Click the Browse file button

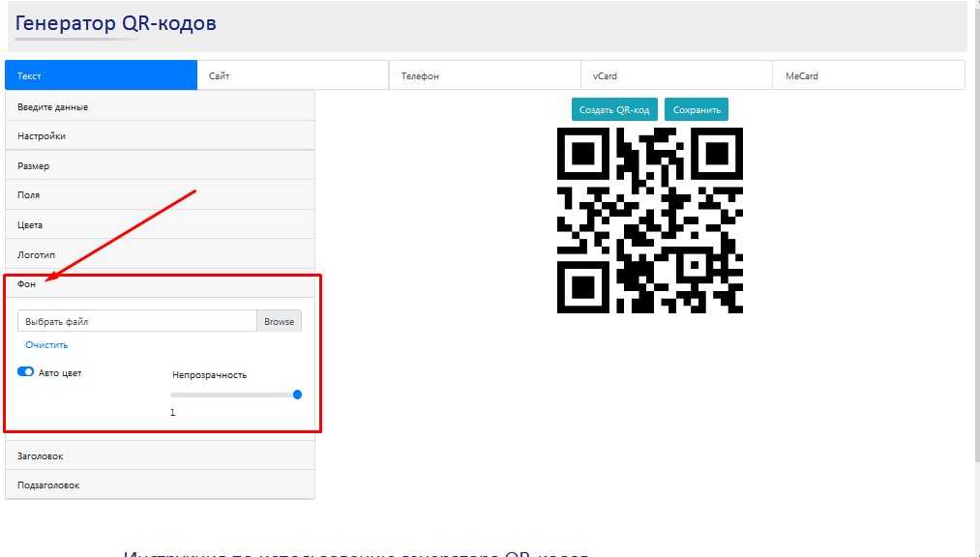click(x=279, y=321)
